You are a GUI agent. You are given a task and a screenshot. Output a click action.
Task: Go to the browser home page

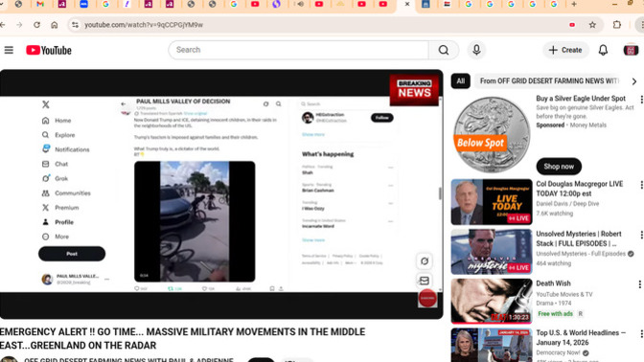pyautogui.click(x=55, y=25)
